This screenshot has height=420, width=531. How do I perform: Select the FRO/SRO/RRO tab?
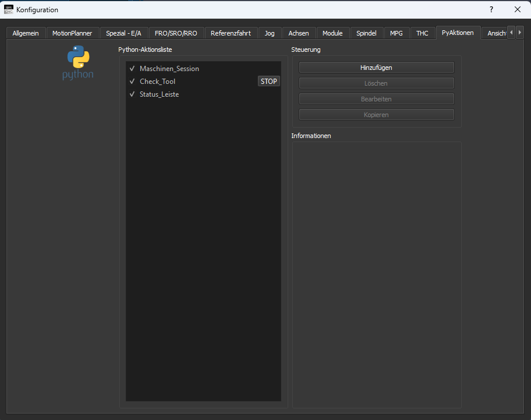tap(176, 33)
